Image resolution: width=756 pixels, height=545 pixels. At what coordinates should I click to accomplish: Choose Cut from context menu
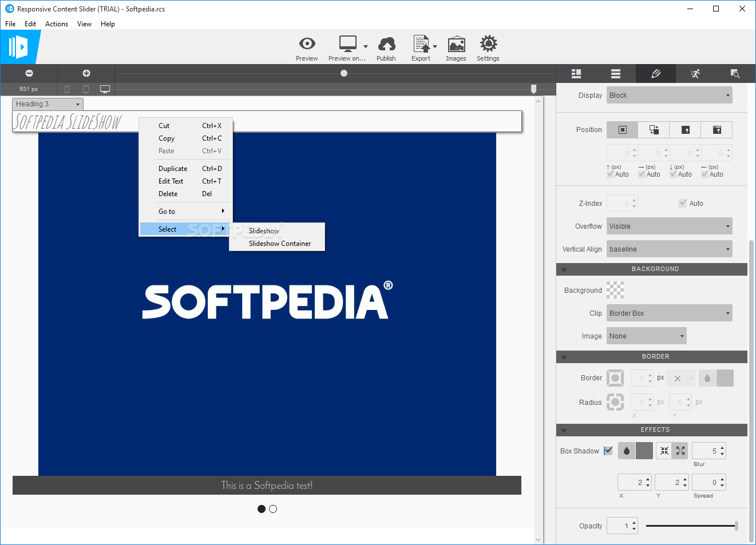[x=186, y=126]
